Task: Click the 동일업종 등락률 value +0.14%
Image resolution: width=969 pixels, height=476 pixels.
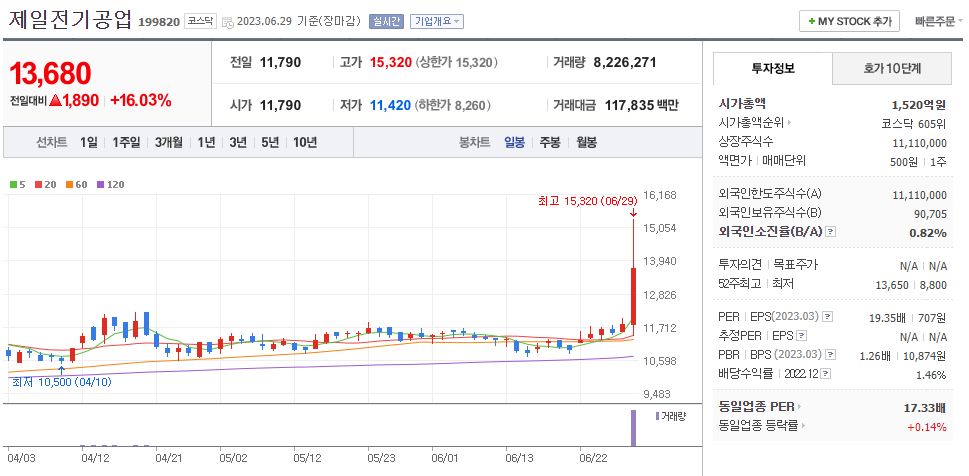Action: tap(926, 427)
